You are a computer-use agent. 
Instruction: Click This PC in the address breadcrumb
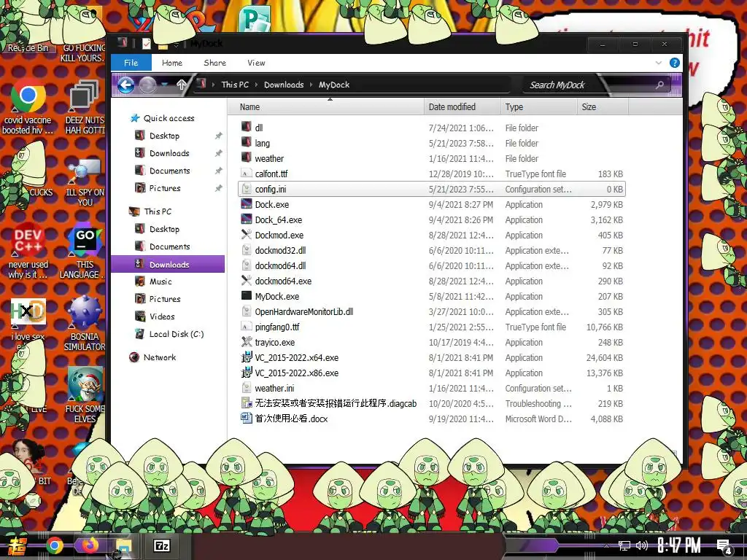coord(235,85)
